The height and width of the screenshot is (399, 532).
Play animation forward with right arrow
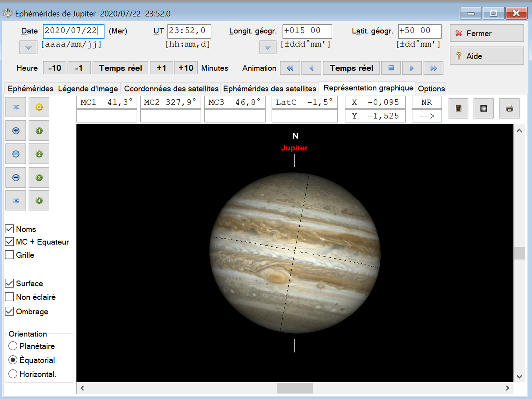click(412, 68)
